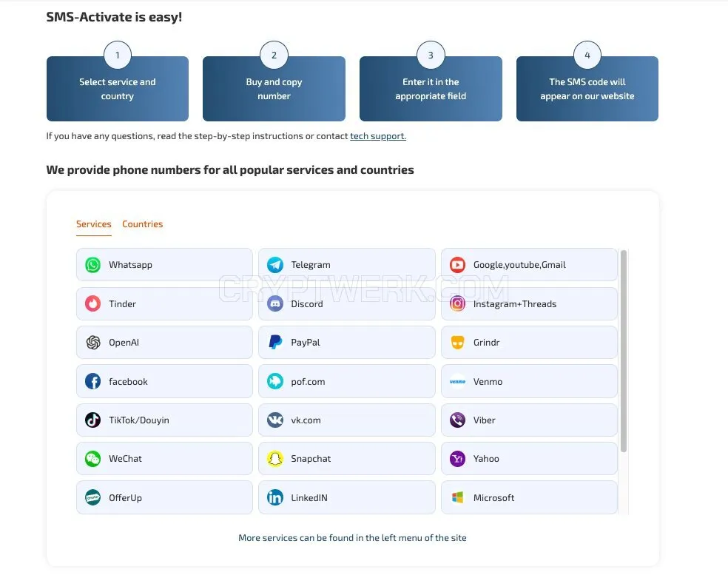Click the red YouTube play icon
Viewport: 728px width, 578px height.
coord(457,265)
